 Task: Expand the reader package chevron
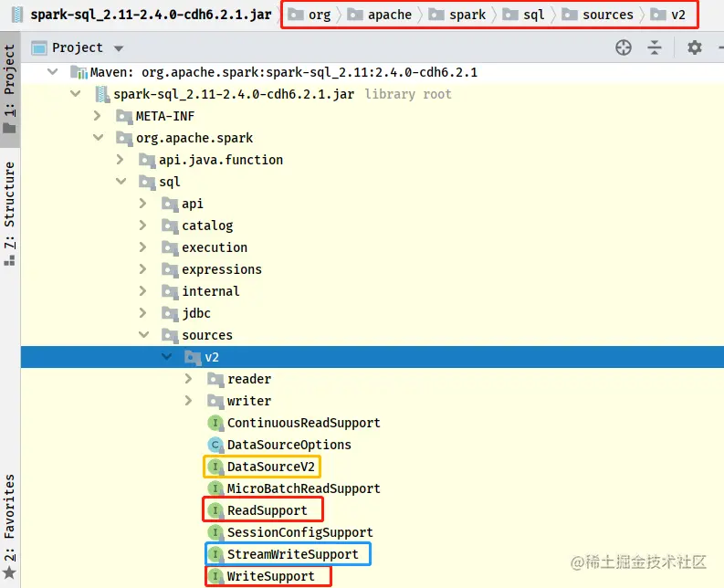(x=188, y=379)
